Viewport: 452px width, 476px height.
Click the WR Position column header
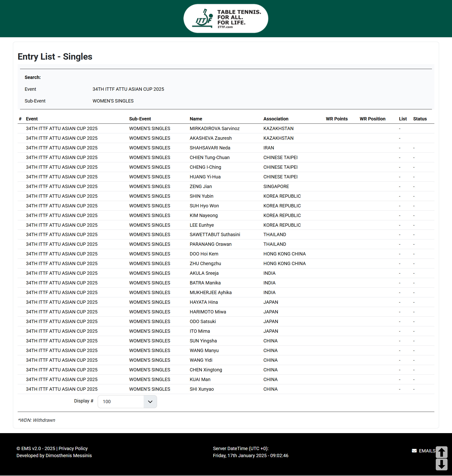[372, 119]
